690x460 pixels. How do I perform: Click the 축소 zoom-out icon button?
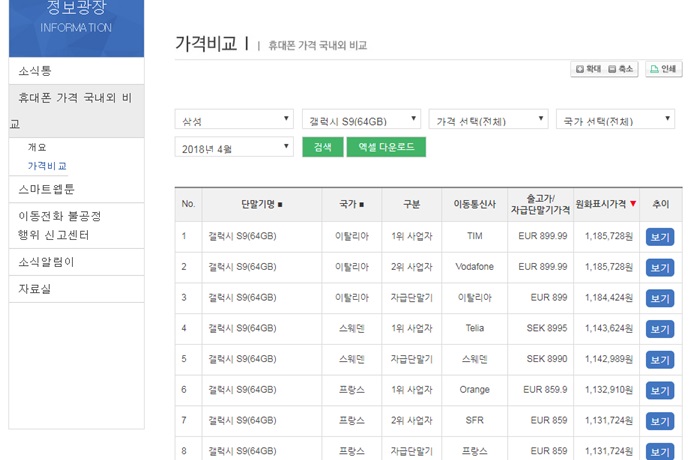click(x=620, y=69)
